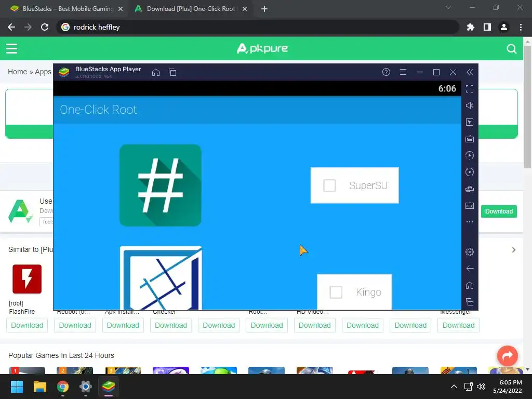Open Chrome profile avatar icon
This screenshot has height=399, width=532.
click(504, 27)
